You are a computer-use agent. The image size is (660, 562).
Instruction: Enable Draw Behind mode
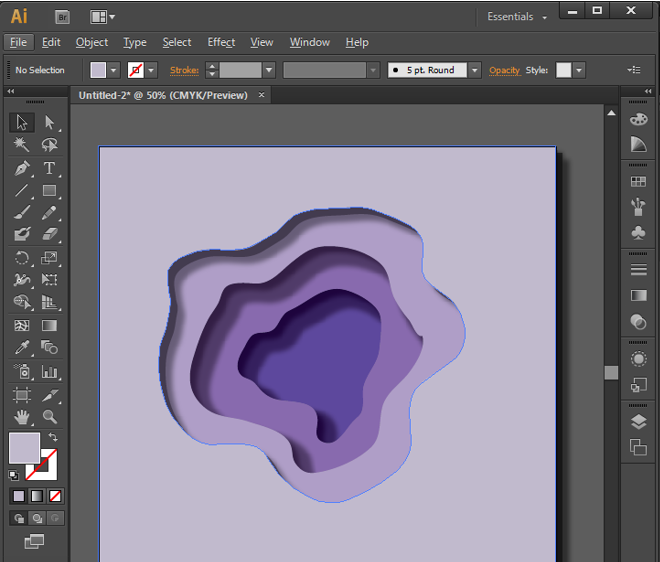[37, 518]
